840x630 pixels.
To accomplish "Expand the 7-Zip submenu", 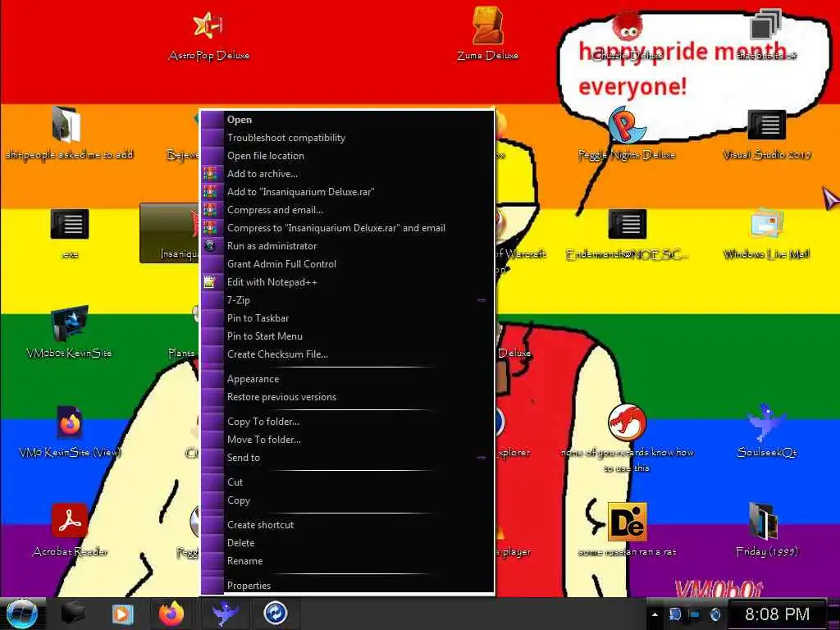I will click(347, 300).
